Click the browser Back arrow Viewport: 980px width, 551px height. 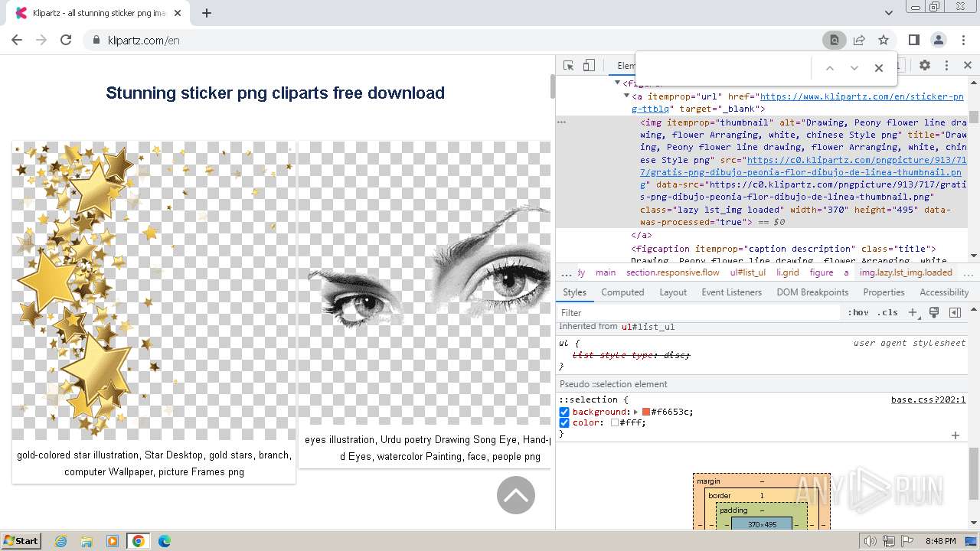[x=17, y=40]
